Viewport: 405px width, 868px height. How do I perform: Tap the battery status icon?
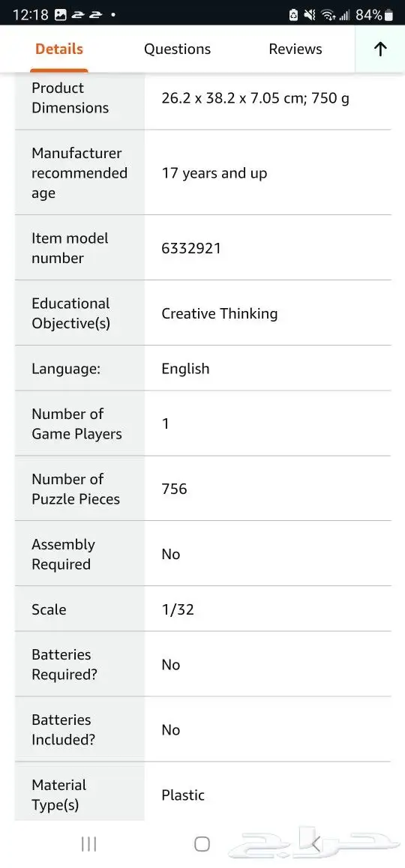(388, 15)
